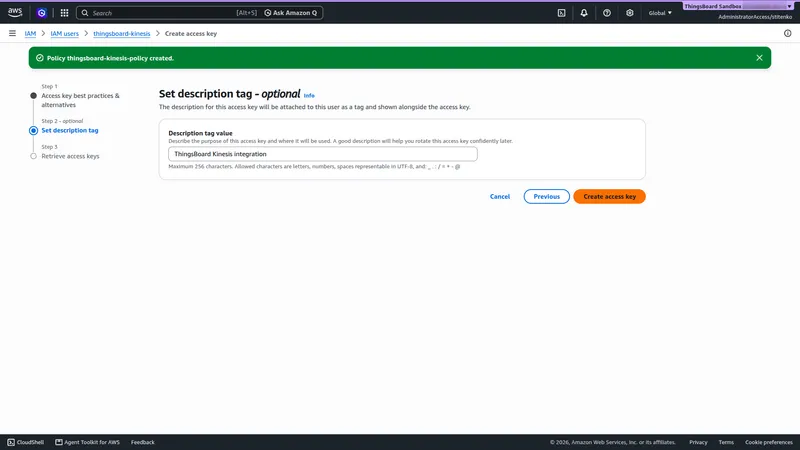
Task: Select Step 2 Set description tag
Action: click(70, 131)
